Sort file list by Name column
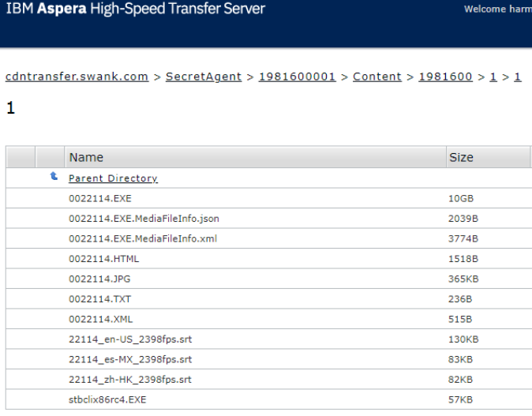 tap(86, 157)
